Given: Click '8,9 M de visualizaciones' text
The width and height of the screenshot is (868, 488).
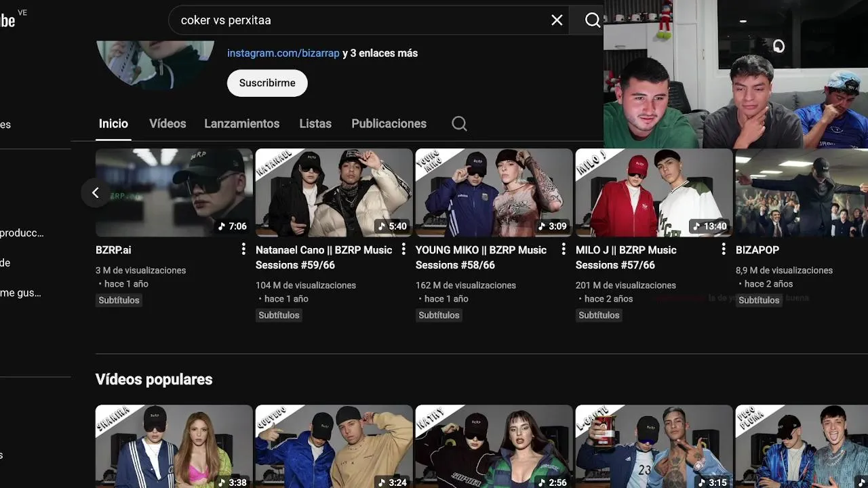Looking at the screenshot, I should (784, 270).
